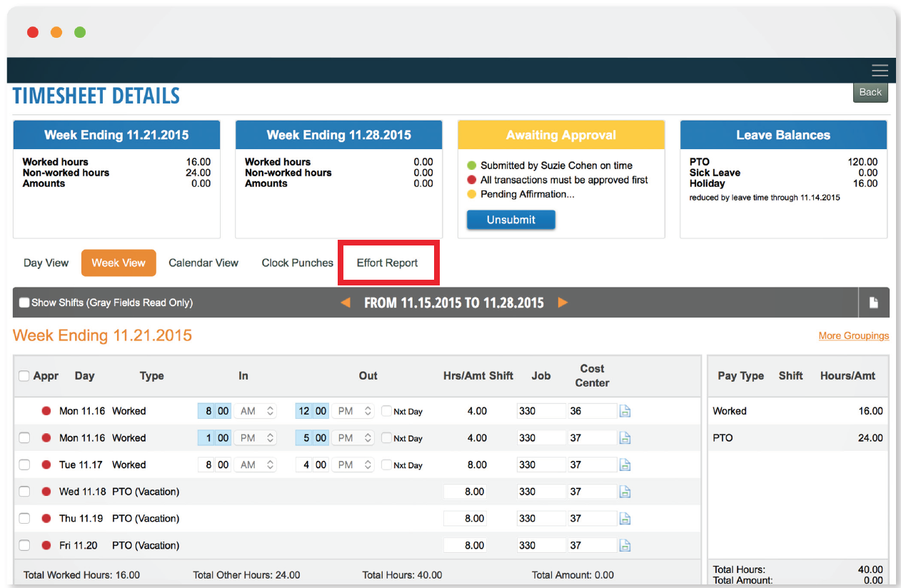Screen dimensions: 901x588
Task: Click the Job field showing 330 on Fri 11.20
Action: [x=542, y=544]
